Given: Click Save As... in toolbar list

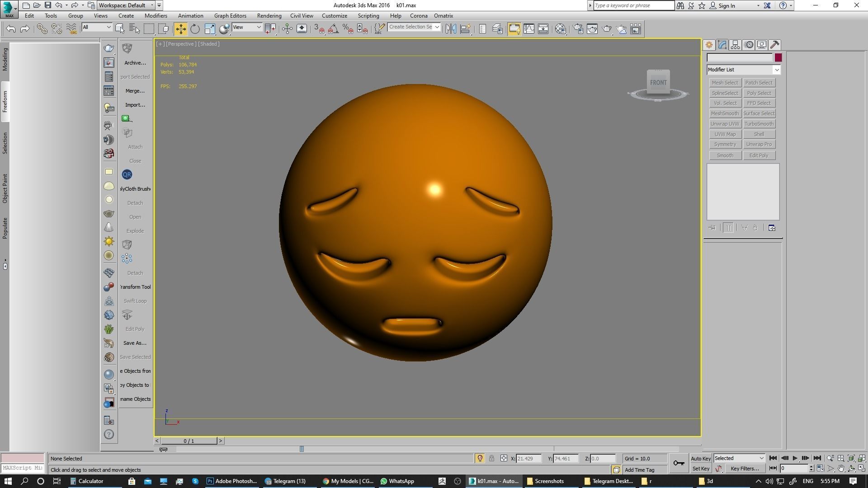Looking at the screenshot, I should click(x=135, y=343).
